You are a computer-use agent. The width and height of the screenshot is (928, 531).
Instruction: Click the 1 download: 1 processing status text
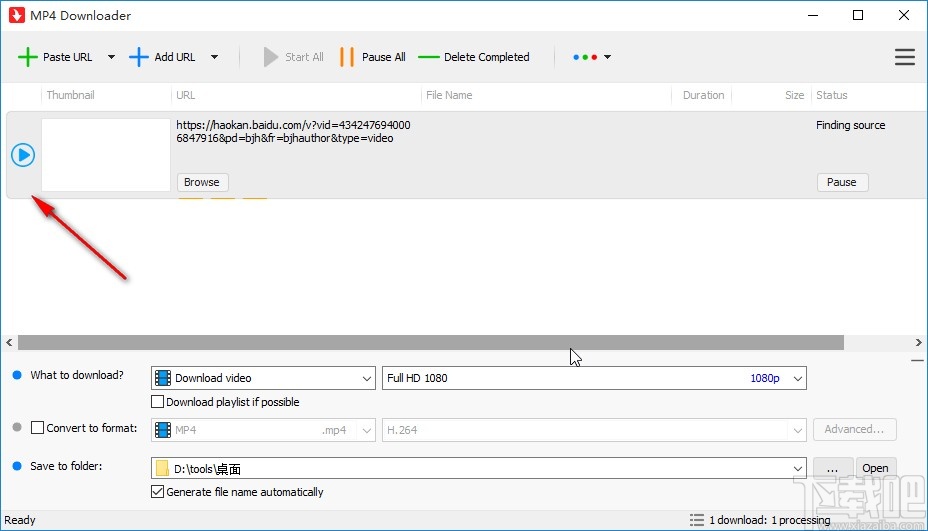(769, 520)
